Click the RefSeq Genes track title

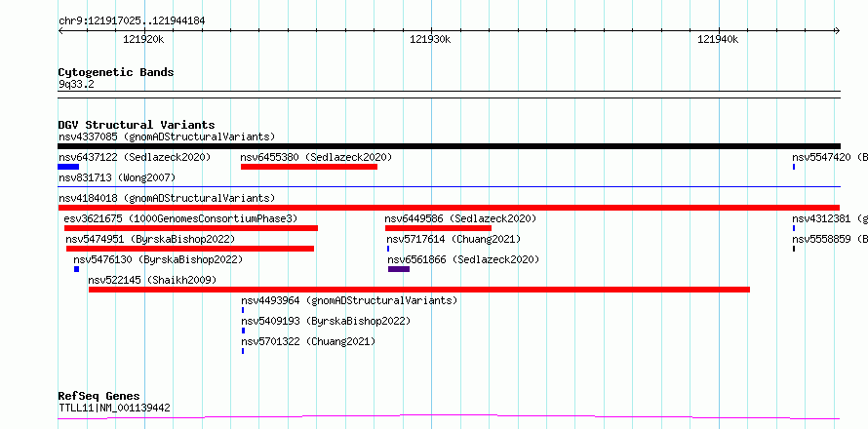pos(99,396)
